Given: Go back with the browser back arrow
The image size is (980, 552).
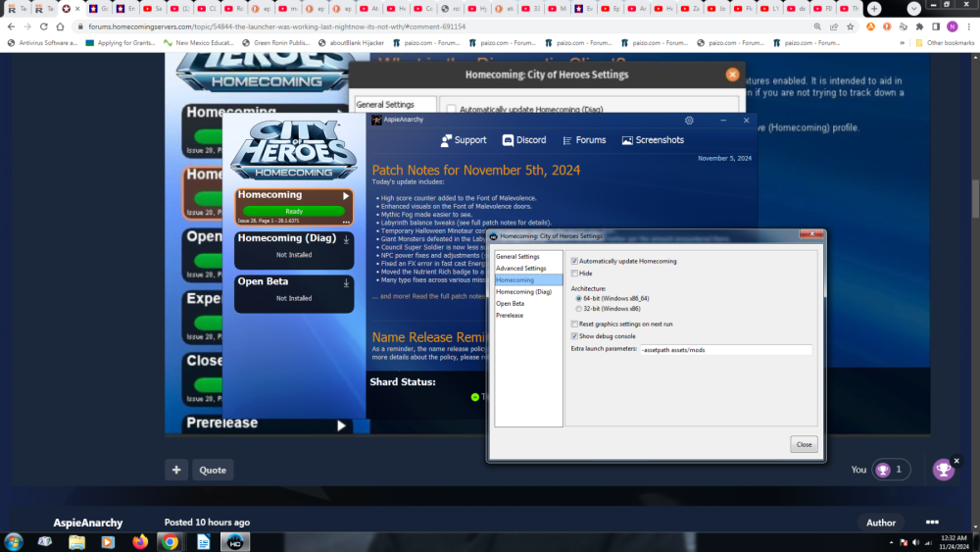Looking at the screenshot, I should 11,26.
